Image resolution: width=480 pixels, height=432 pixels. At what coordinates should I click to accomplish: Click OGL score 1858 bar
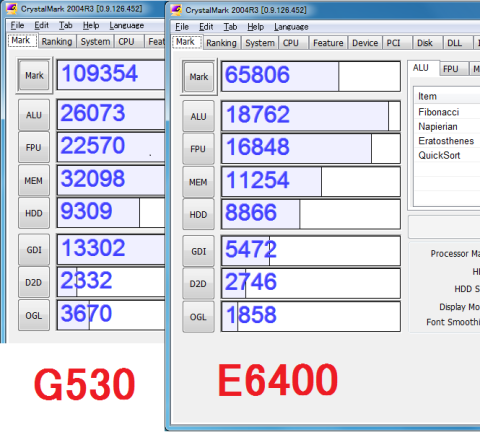pos(311,316)
